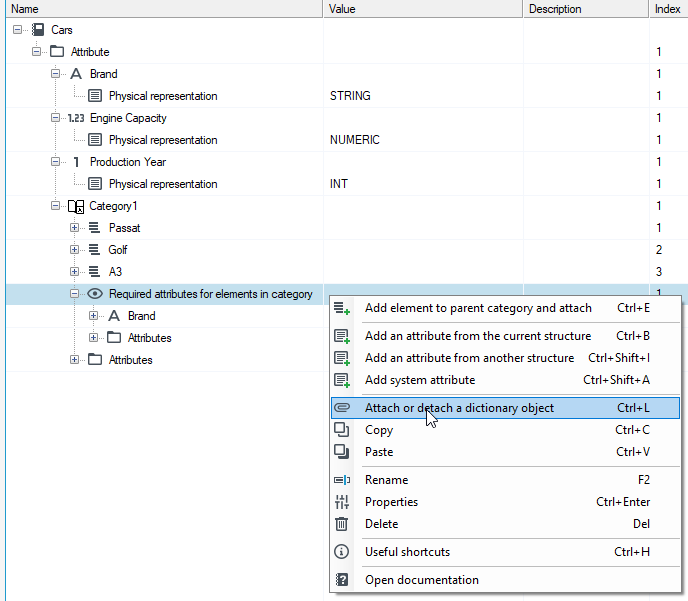This screenshot has width=688, height=601.
Task: Choose Add an attribute from the current structure
Action: [505, 336]
